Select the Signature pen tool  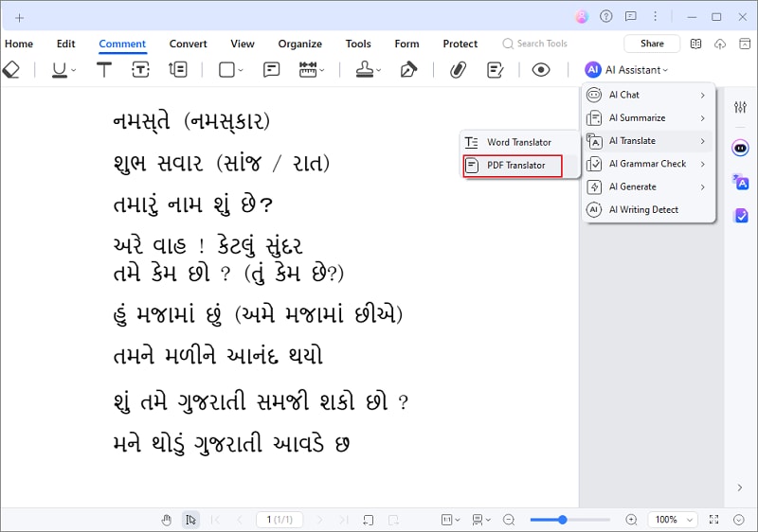(x=408, y=70)
